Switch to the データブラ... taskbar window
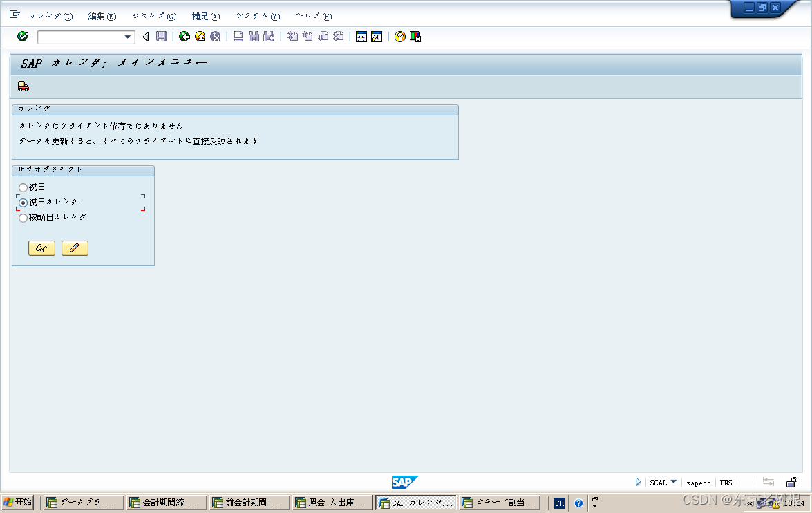This screenshot has height=513, width=812. click(84, 502)
